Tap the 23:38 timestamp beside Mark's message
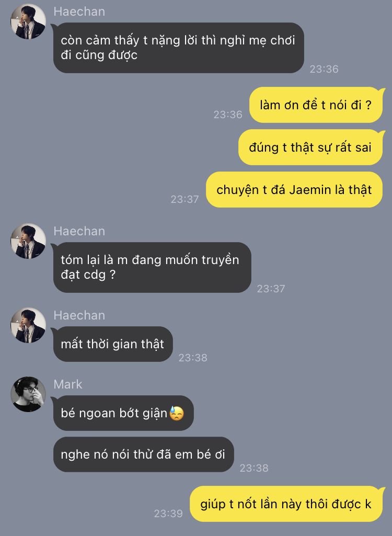The image size is (392, 536). pyautogui.click(x=254, y=468)
